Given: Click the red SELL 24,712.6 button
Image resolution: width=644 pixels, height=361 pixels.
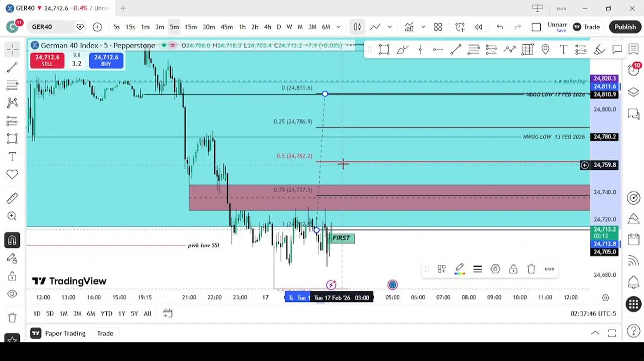Looking at the screenshot, I should tap(47, 60).
